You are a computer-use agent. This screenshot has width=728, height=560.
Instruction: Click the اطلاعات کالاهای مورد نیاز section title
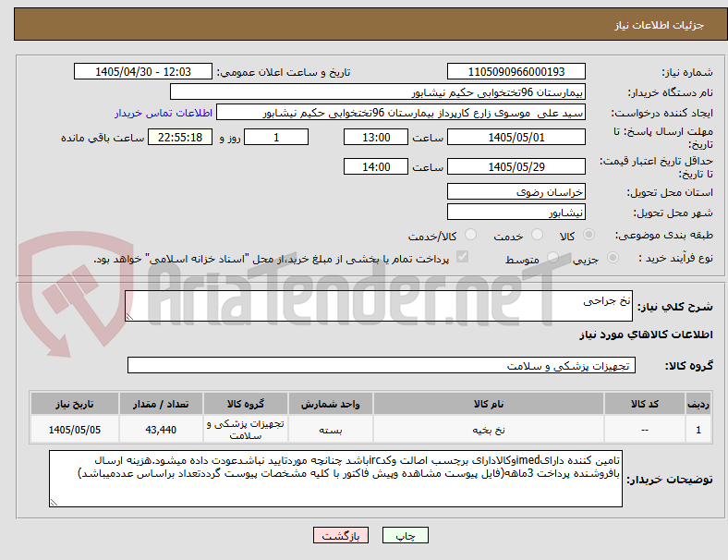tap(646, 335)
